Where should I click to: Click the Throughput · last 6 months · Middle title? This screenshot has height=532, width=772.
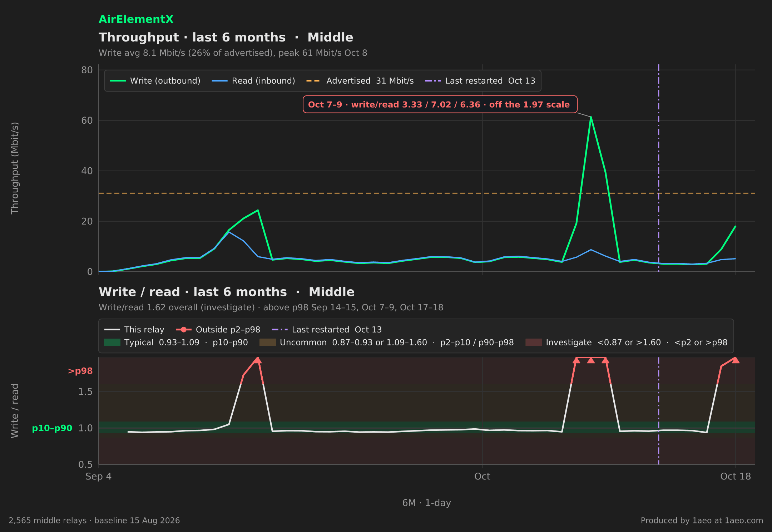226,38
